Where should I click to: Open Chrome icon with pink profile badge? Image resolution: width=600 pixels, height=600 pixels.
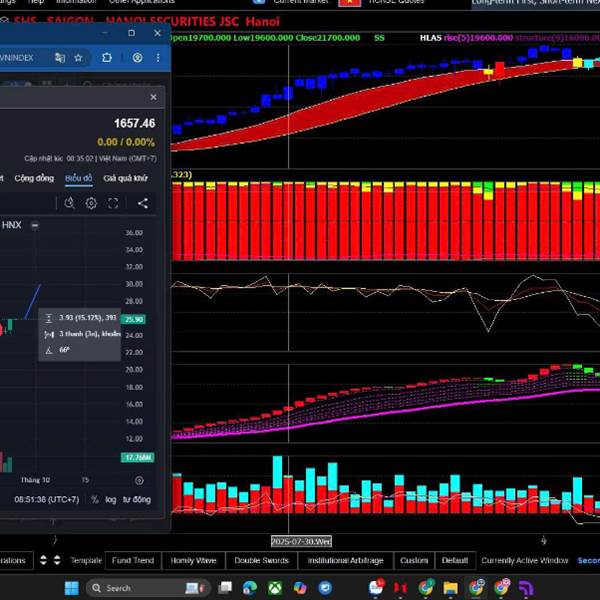[x=501, y=588]
